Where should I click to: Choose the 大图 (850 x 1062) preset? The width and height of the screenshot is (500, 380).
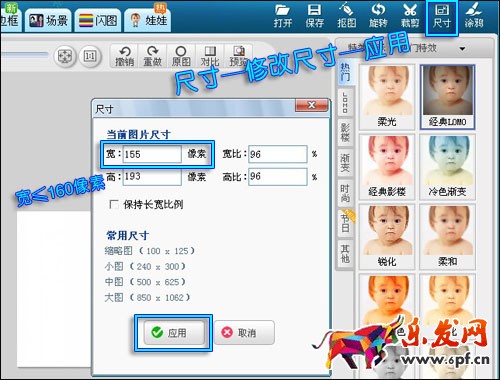click(x=147, y=297)
